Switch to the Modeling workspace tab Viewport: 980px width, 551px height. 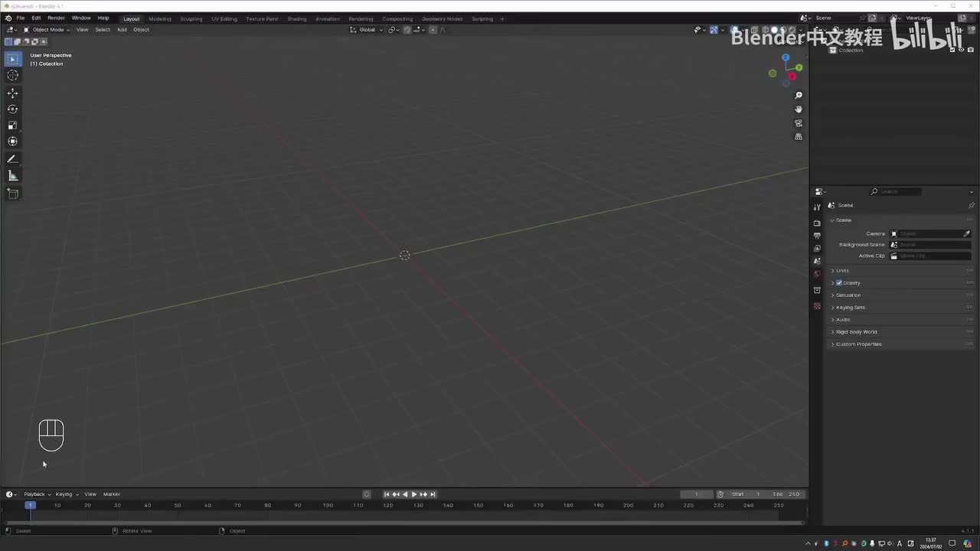[x=160, y=18]
